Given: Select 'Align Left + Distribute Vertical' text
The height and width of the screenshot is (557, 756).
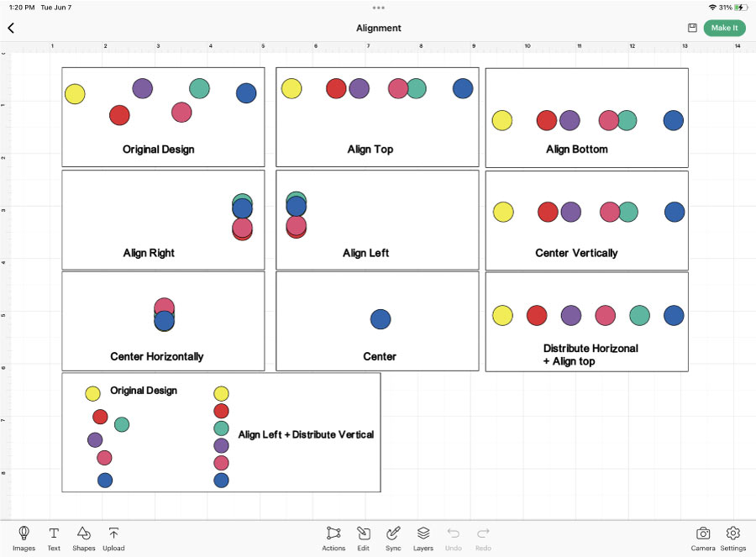Looking at the screenshot, I should click(x=306, y=434).
